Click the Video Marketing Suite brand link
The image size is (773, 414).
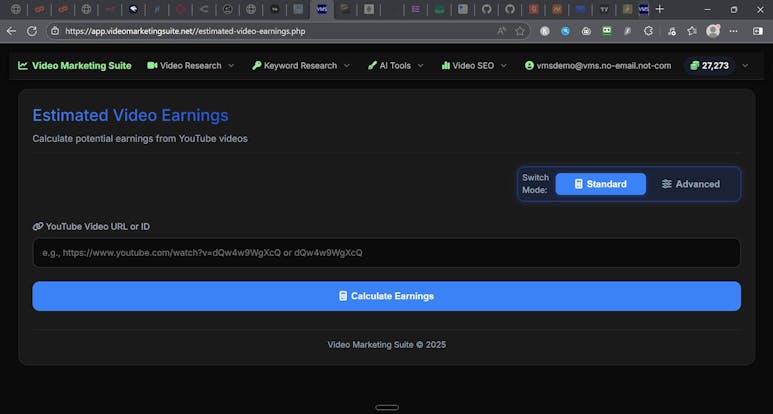tap(82, 66)
